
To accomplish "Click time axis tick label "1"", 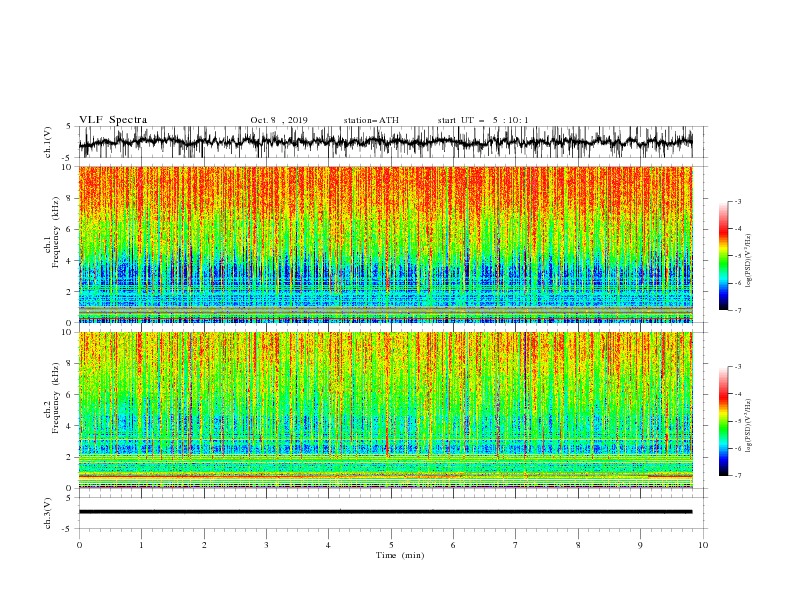I will (141, 545).
